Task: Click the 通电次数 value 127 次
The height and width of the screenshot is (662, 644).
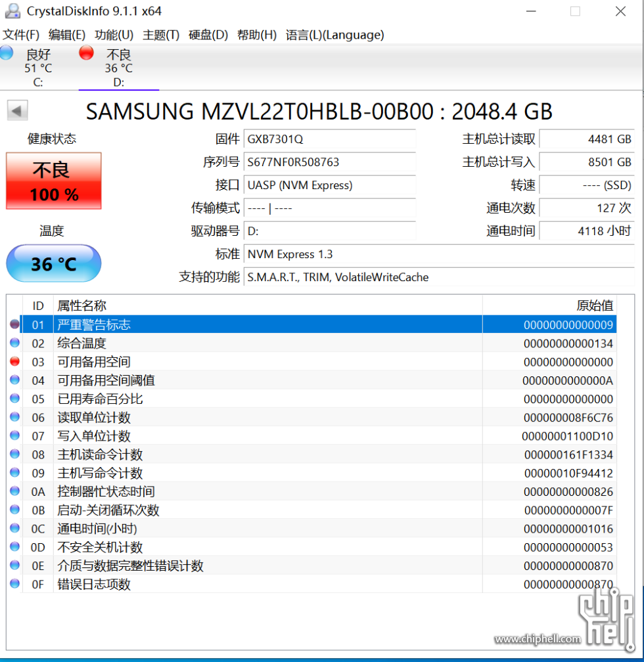Action: click(587, 208)
